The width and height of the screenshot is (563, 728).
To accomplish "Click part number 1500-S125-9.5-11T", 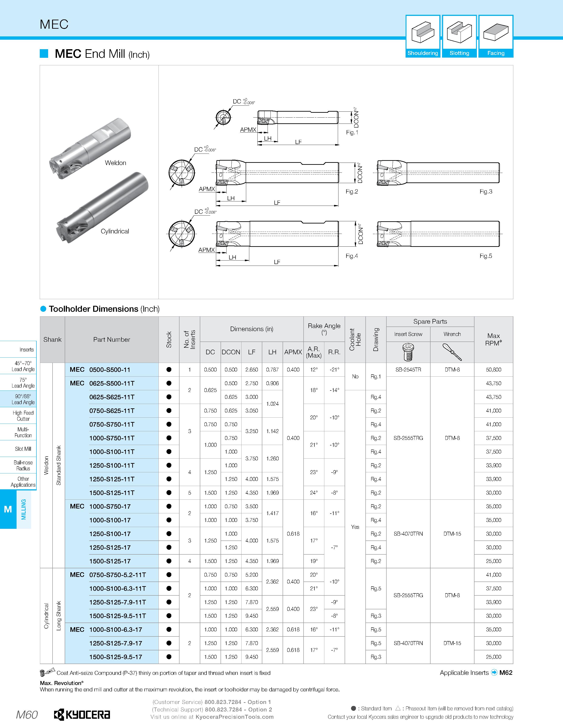I will (x=117, y=616).
